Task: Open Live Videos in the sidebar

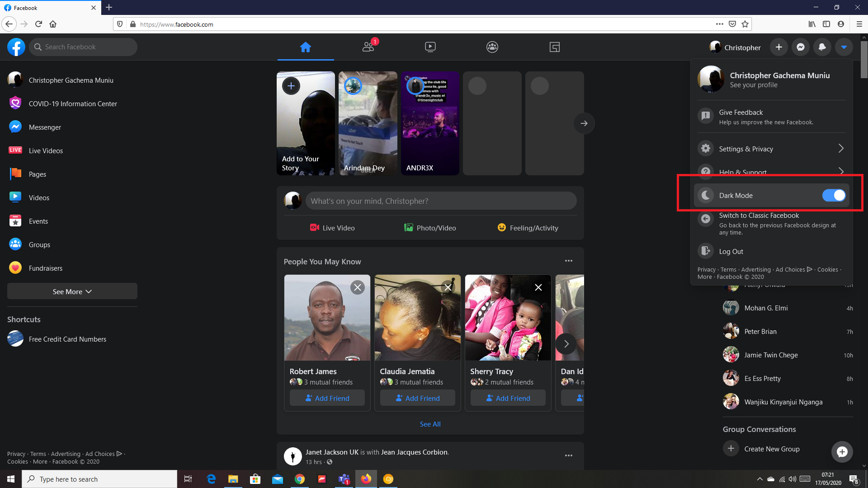Action: tap(72, 150)
